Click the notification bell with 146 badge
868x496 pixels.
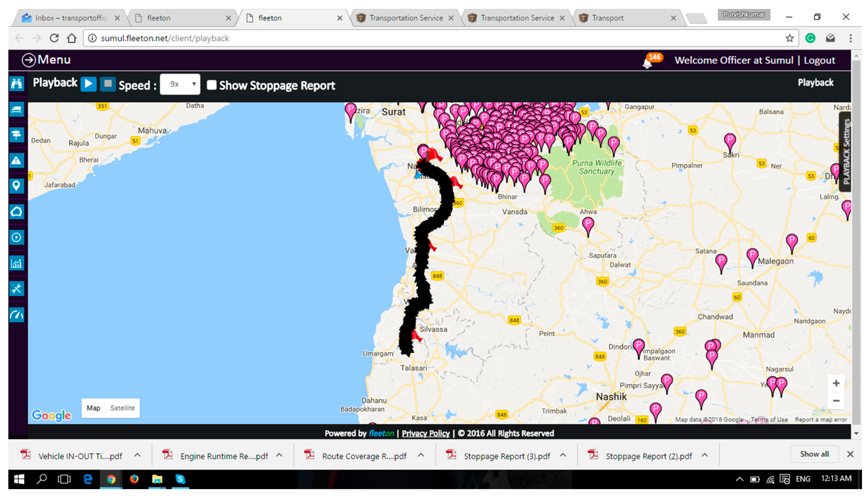coord(647,62)
